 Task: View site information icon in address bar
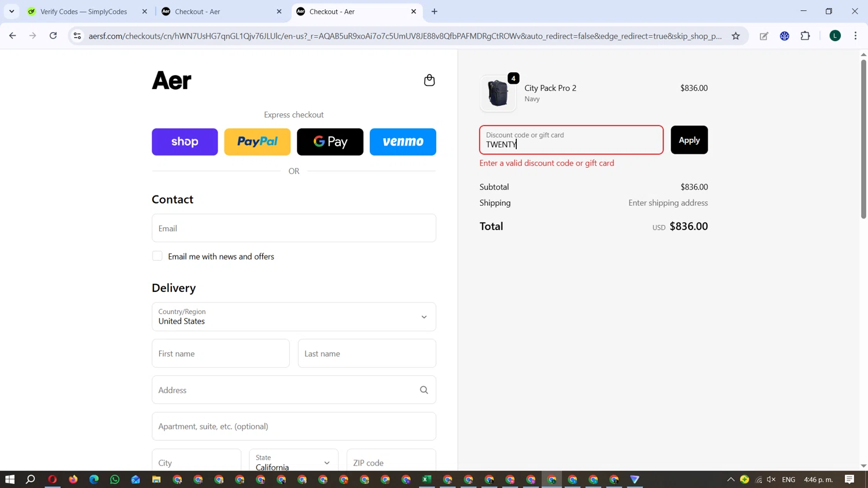tap(77, 36)
